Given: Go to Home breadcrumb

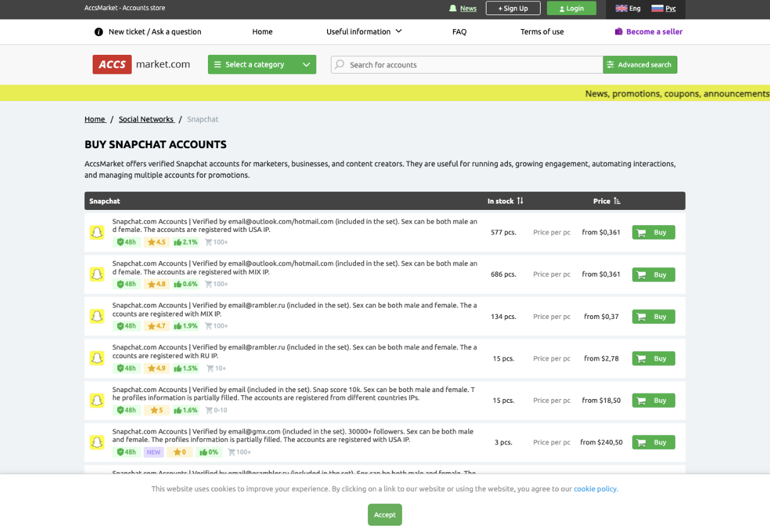Looking at the screenshot, I should tap(95, 119).
